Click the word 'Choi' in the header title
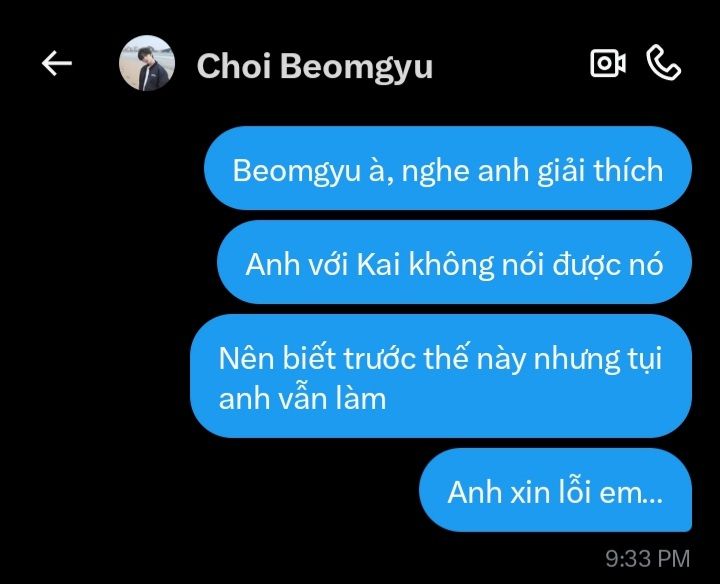The image size is (720, 584). pos(234,66)
